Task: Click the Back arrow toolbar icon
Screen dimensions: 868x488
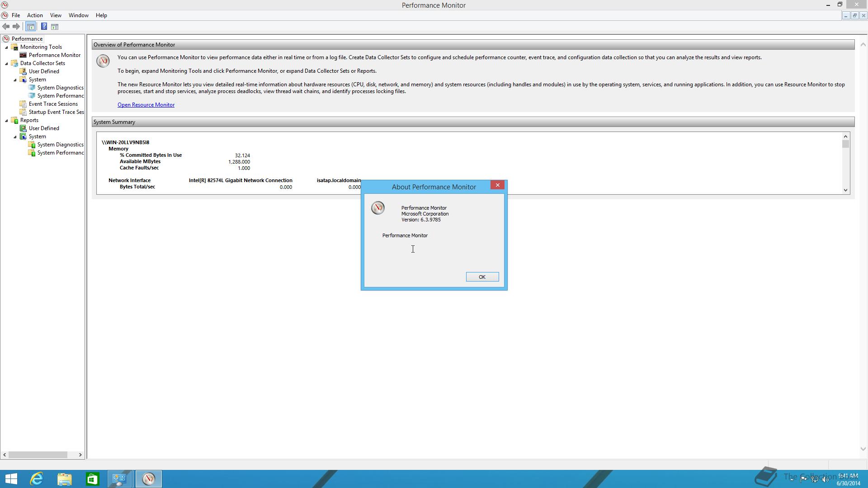Action: [6, 27]
